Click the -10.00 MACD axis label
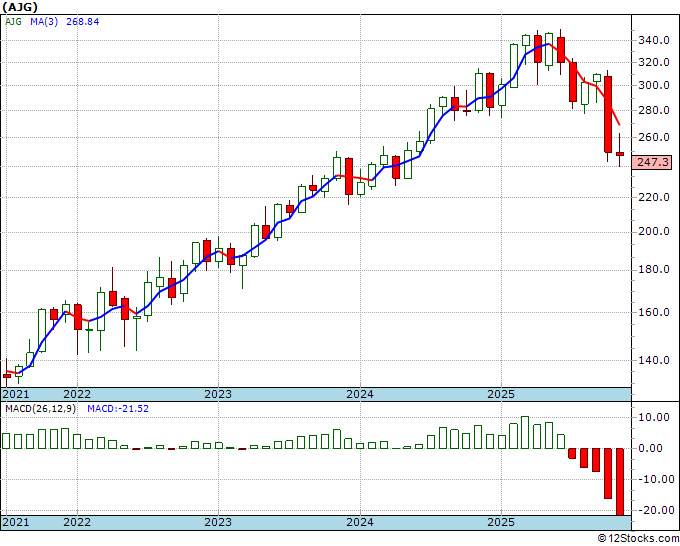Image resolution: width=680 pixels, height=546 pixels. (x=655, y=480)
